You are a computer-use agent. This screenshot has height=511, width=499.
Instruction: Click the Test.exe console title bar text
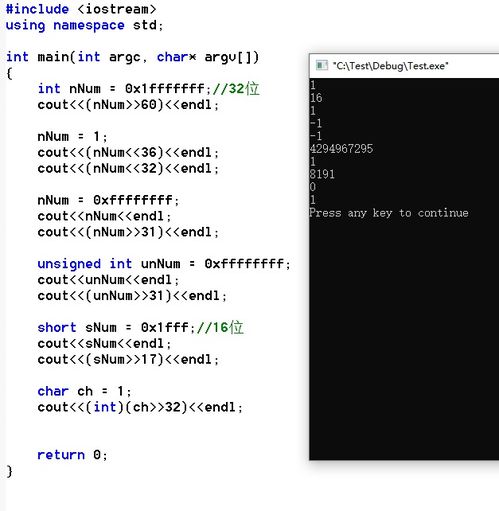tap(390, 66)
